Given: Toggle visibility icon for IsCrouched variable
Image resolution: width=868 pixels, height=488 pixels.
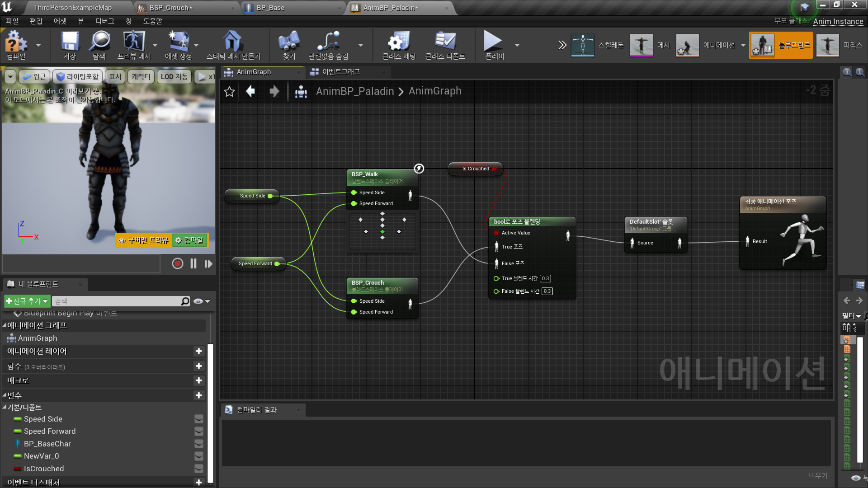Looking at the screenshot, I should tap(198, 469).
